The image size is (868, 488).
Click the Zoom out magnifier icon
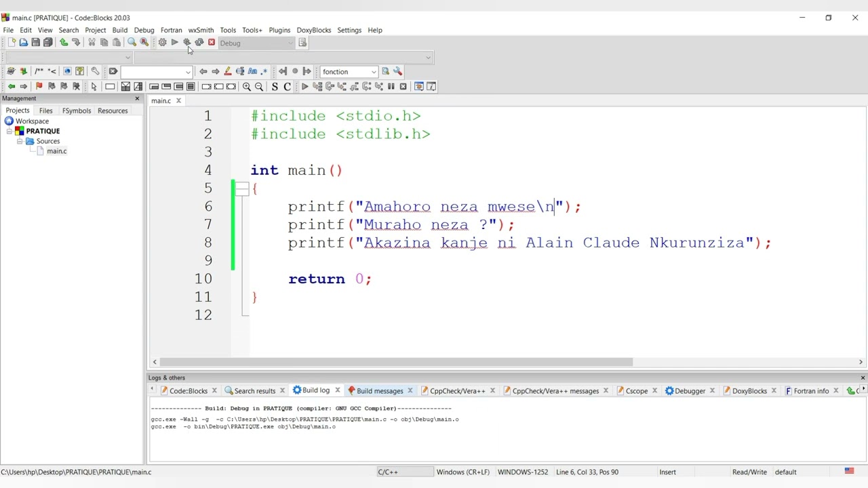point(259,86)
